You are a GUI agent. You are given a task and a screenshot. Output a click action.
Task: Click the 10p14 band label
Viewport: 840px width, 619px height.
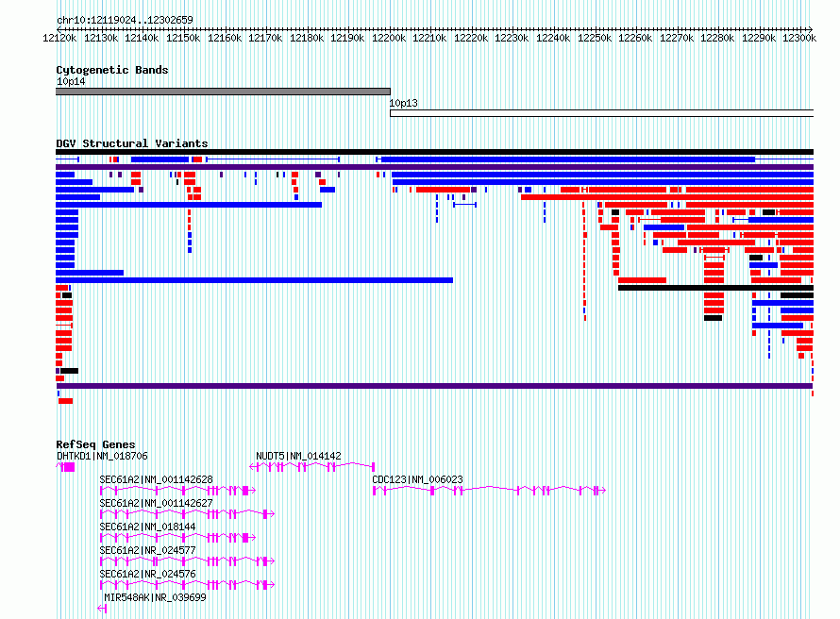[x=71, y=81]
